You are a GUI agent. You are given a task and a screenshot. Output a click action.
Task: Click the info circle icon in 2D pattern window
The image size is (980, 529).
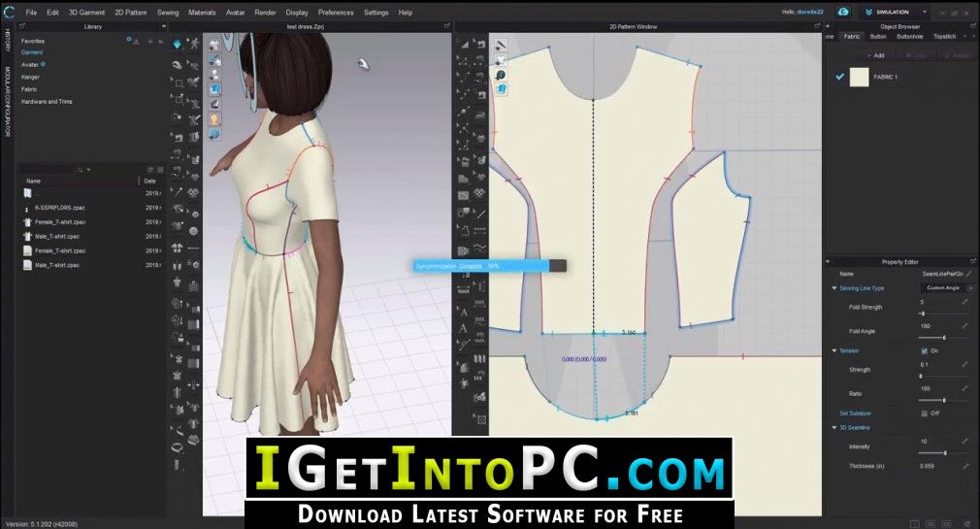[501, 75]
